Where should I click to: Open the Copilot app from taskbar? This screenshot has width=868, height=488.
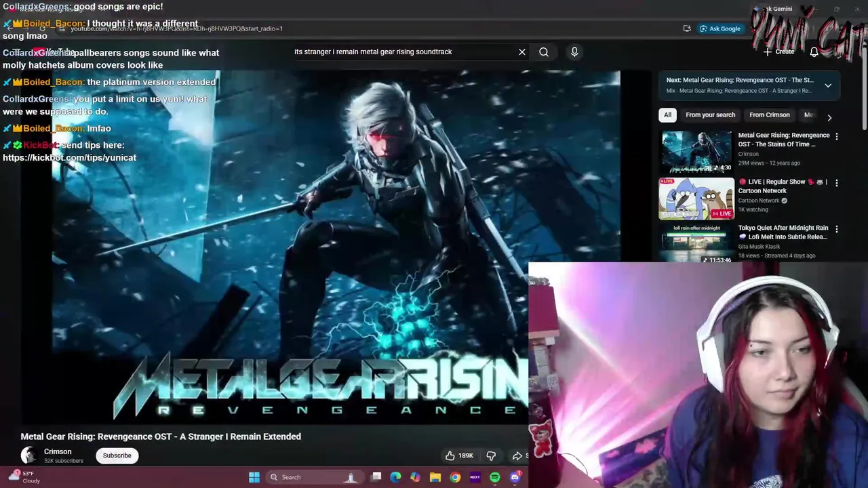click(x=416, y=477)
